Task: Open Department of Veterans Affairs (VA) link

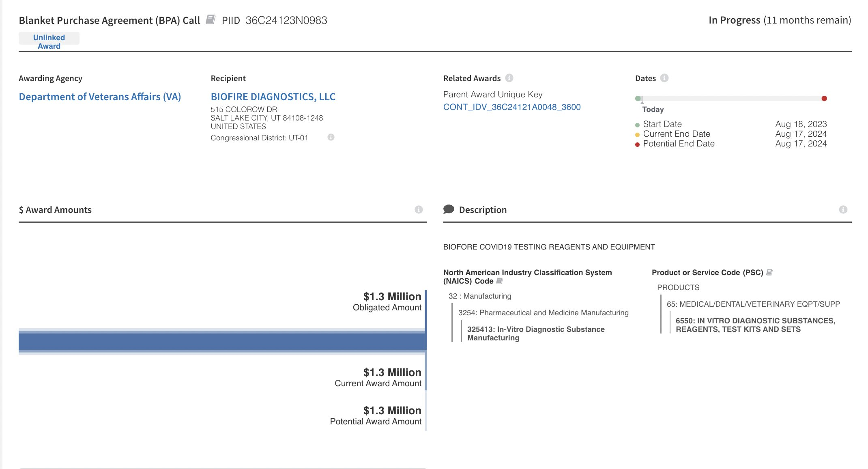Action: click(x=100, y=97)
